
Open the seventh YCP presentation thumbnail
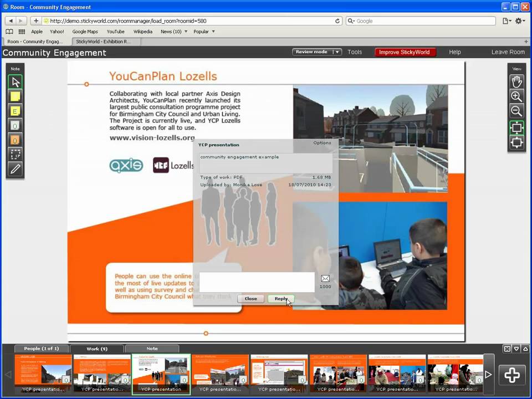tap(397, 374)
